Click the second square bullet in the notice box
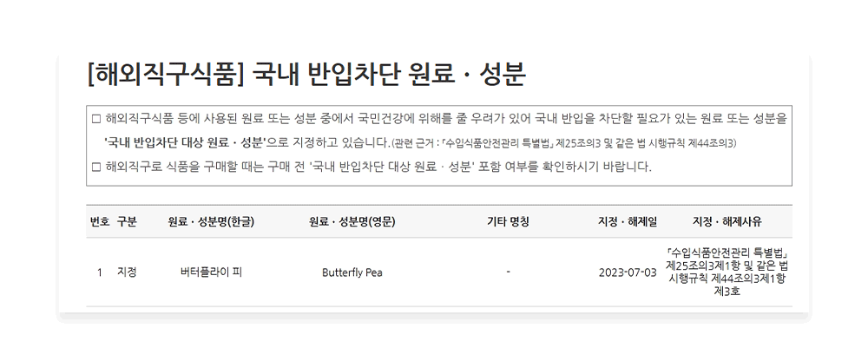This screenshot has height=361, width=868. point(95,166)
